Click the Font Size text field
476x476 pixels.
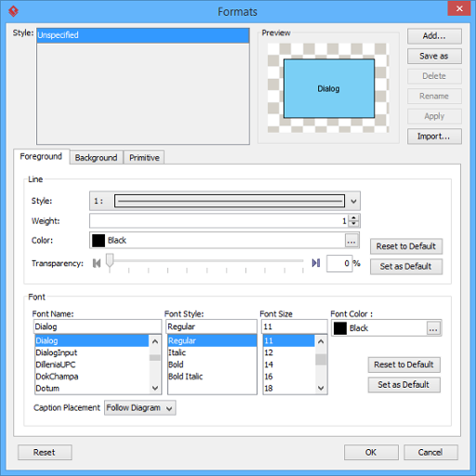[x=295, y=326]
